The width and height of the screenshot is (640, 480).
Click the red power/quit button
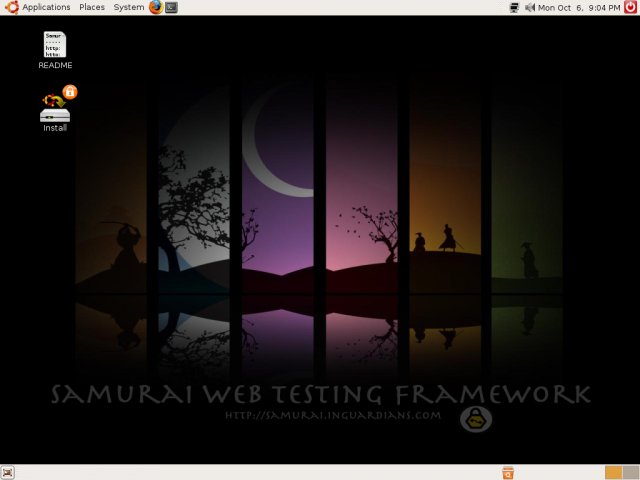(631, 7)
